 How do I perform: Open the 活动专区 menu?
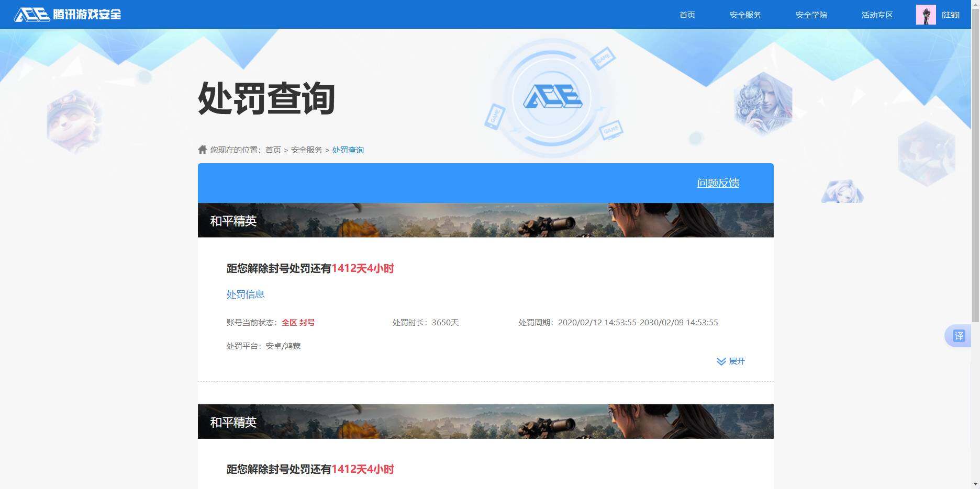tap(877, 15)
